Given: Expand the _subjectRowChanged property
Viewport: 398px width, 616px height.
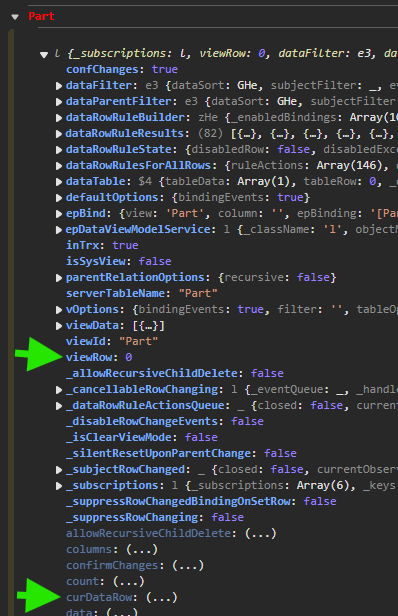Looking at the screenshot, I should point(59,470).
